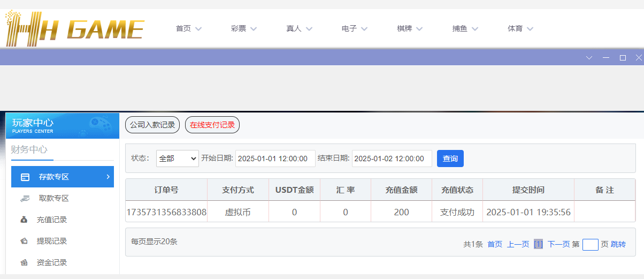The width and height of the screenshot is (644, 279).
Task: Click the HH GAME logo
Action: pos(75,29)
